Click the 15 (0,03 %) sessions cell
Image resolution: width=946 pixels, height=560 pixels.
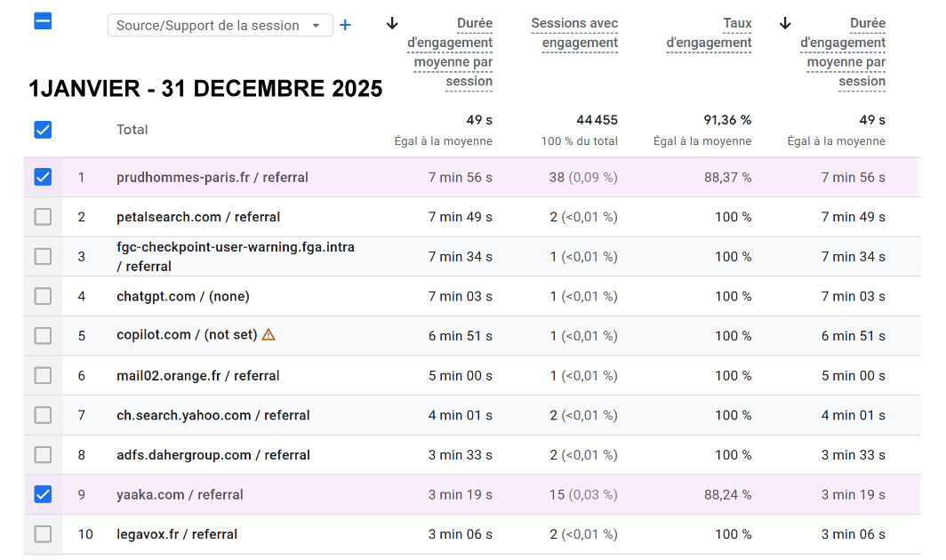583,495
